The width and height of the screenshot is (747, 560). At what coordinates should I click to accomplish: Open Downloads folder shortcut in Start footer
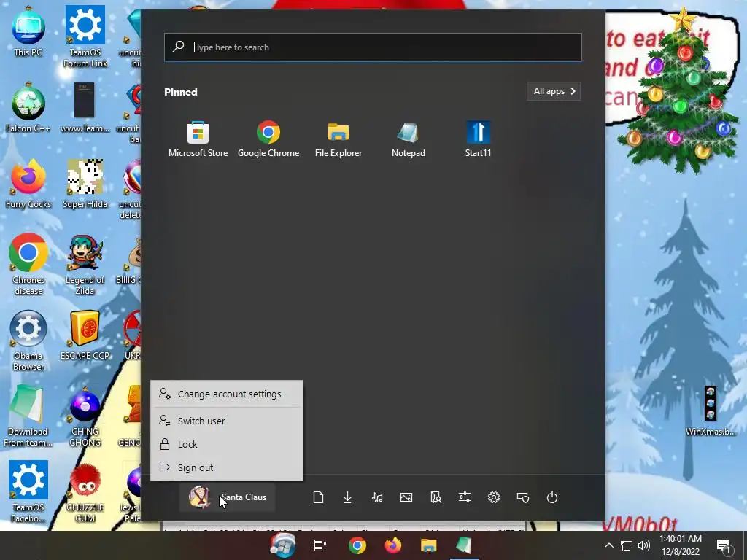347,497
